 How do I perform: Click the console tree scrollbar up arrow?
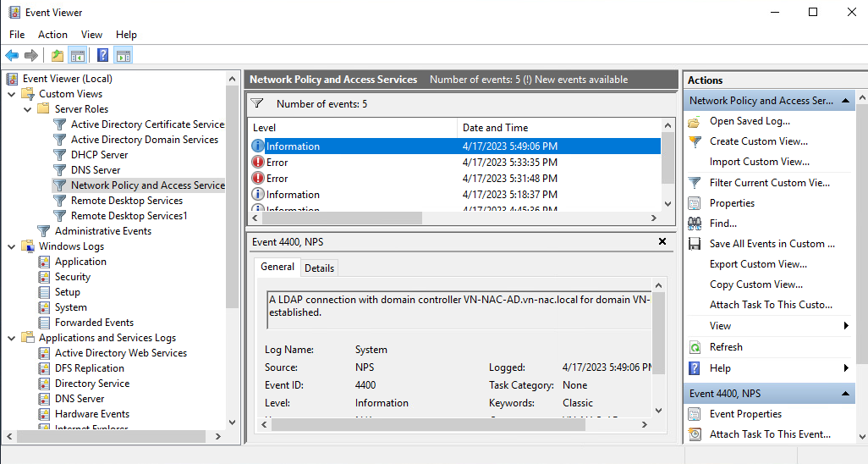(232, 79)
